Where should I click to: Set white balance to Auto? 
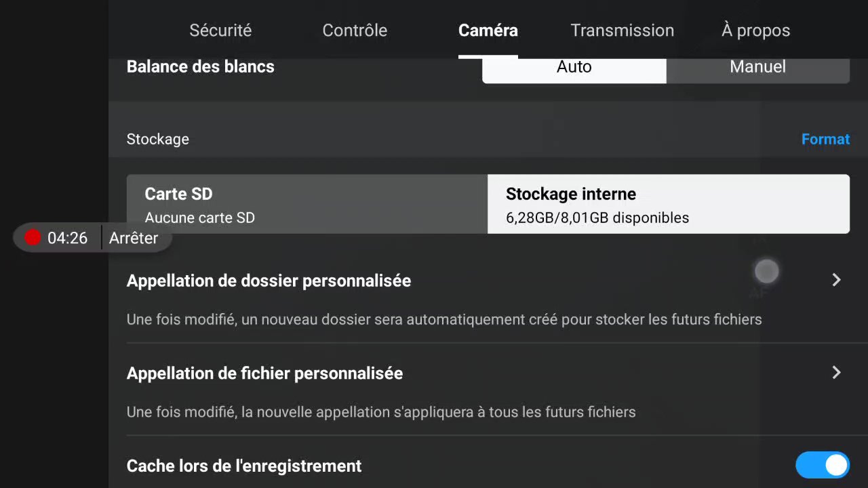click(574, 68)
